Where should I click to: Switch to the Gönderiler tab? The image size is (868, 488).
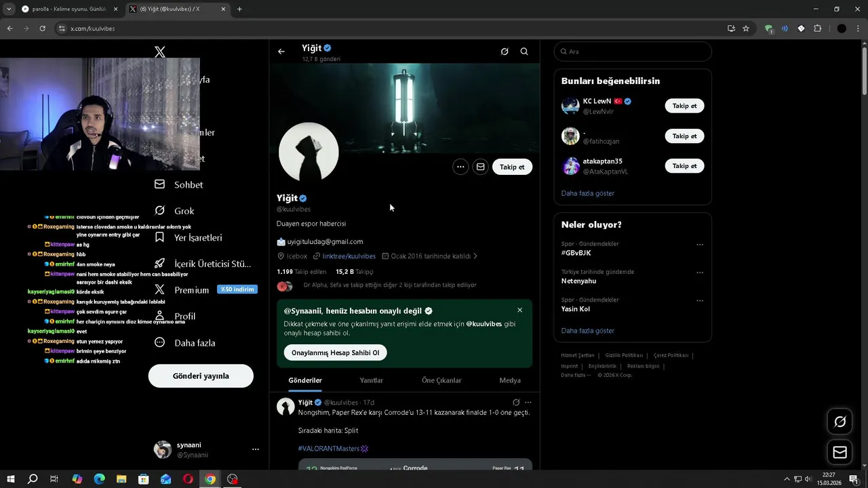coord(305,380)
